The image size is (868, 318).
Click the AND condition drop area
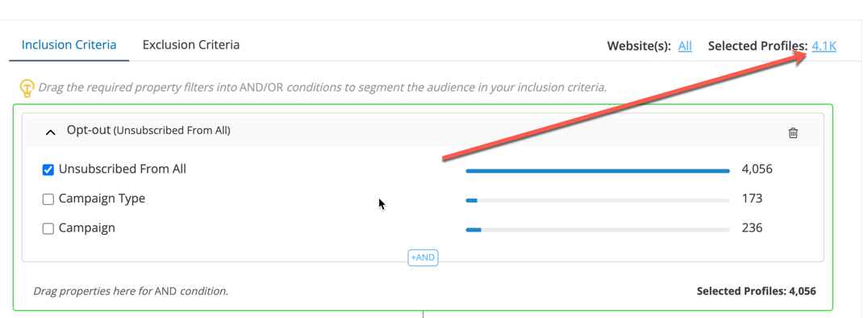(423, 291)
